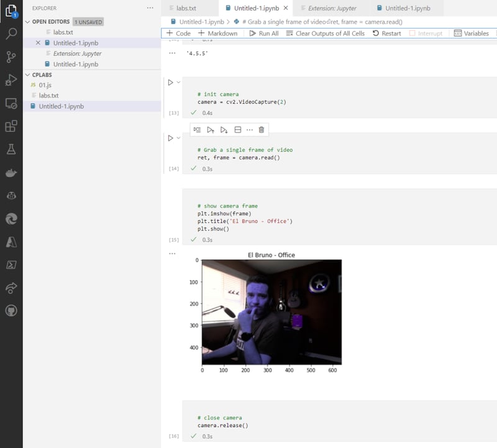Click the plotted camera frame image
Screen dimensions: 497x448
[271, 312]
